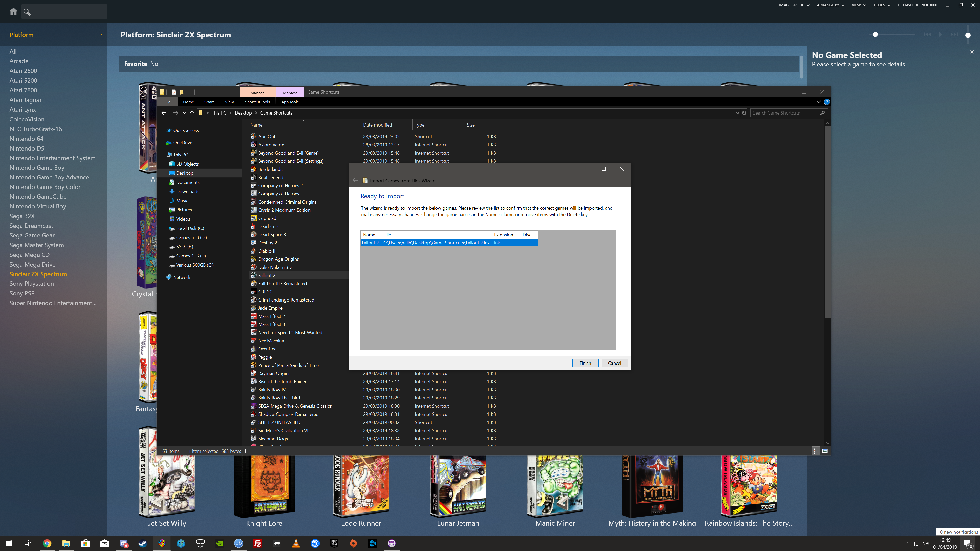Adjust the vertical volume slider knob
Screen dimensions: 980x551
tap(968, 35)
